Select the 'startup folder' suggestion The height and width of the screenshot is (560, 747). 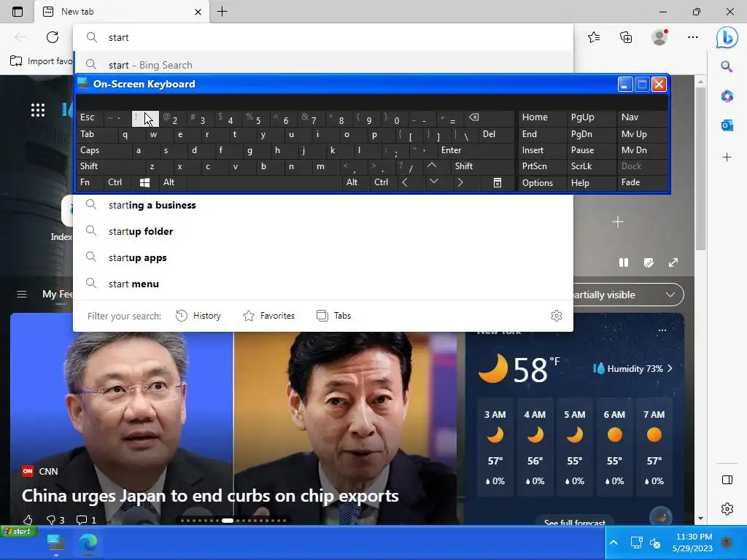pyautogui.click(x=323, y=231)
